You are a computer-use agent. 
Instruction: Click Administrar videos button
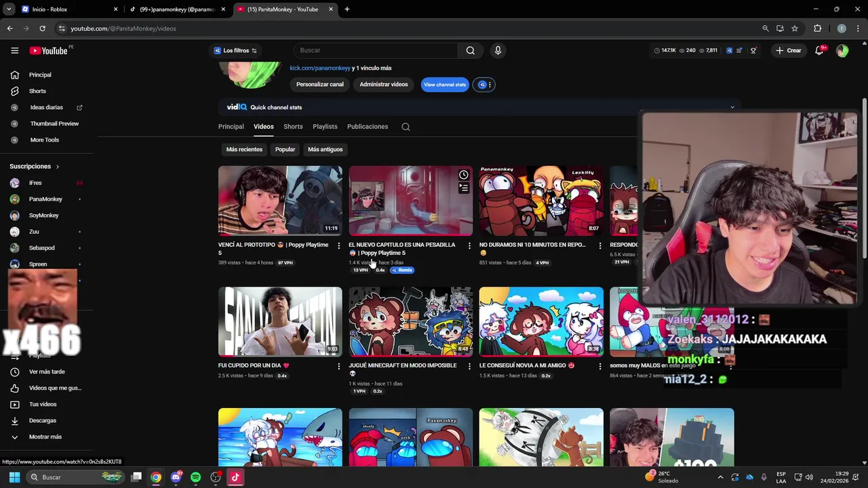coord(384,85)
